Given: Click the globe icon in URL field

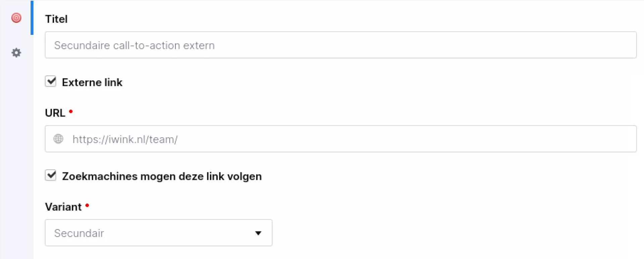Looking at the screenshot, I should pos(58,139).
